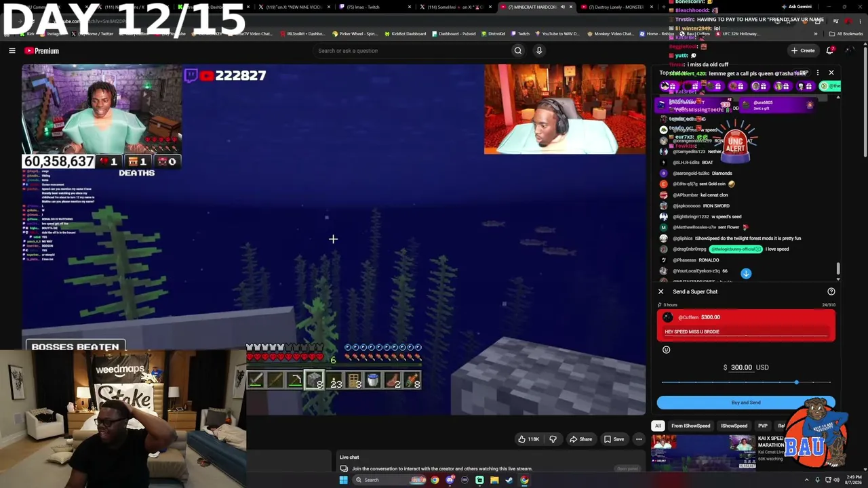Edit the 300.00 Super Chat amount
This screenshot has height=488, width=868.
click(x=741, y=367)
